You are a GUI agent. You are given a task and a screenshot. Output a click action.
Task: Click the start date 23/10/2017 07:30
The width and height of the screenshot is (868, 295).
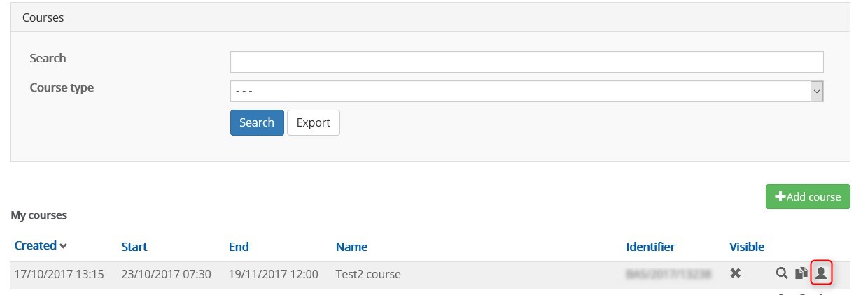point(166,274)
